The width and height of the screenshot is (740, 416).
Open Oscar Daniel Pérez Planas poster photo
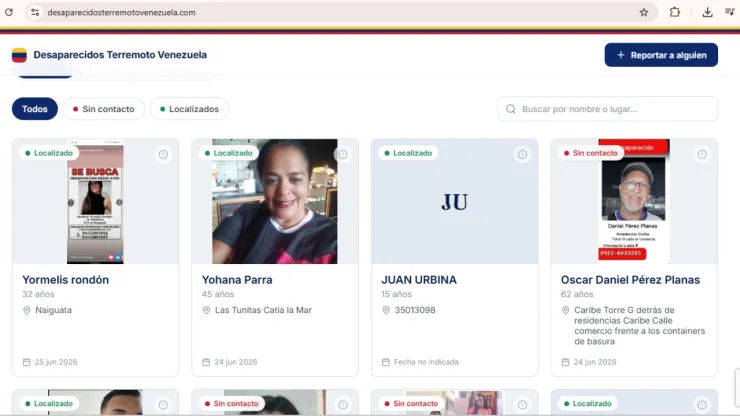click(634, 201)
